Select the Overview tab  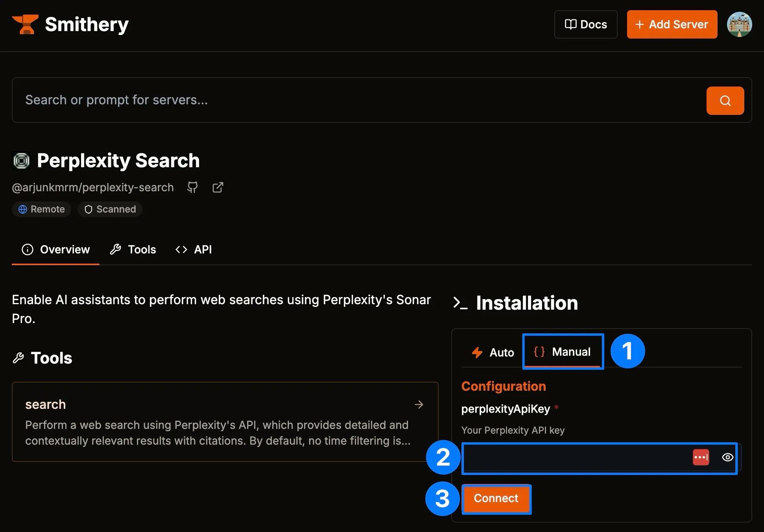pyautogui.click(x=56, y=249)
